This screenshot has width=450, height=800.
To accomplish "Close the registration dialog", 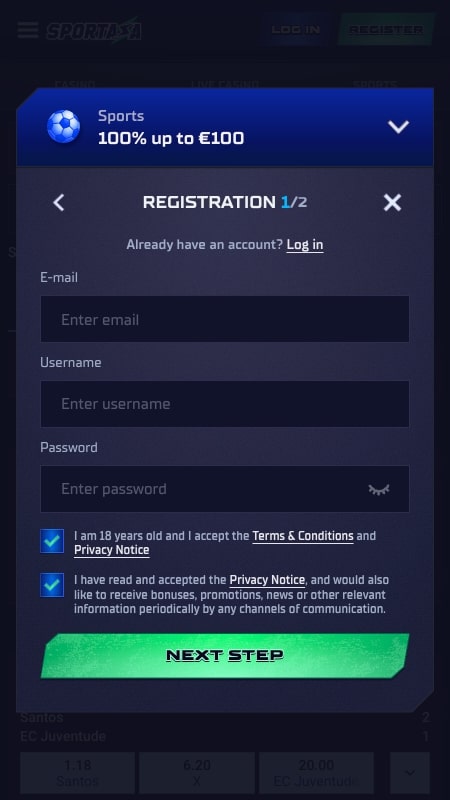I will click(x=392, y=203).
